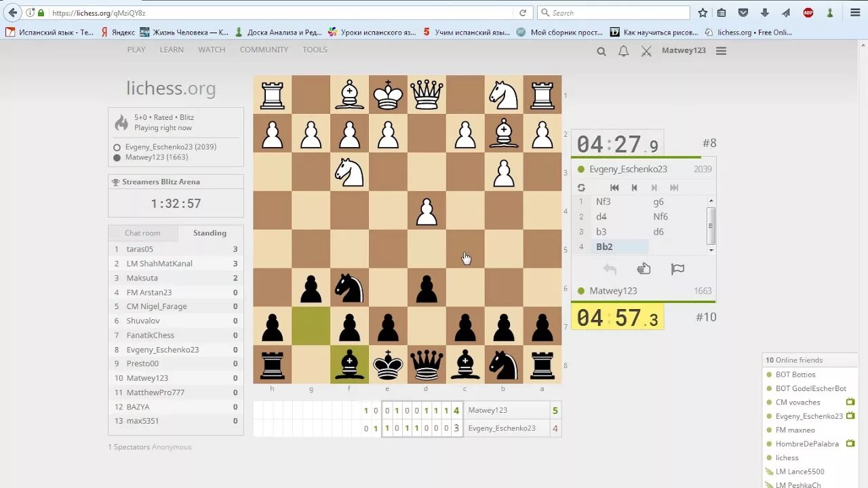This screenshot has width=868, height=488.
Task: Switch to Standing tab
Action: tap(210, 233)
